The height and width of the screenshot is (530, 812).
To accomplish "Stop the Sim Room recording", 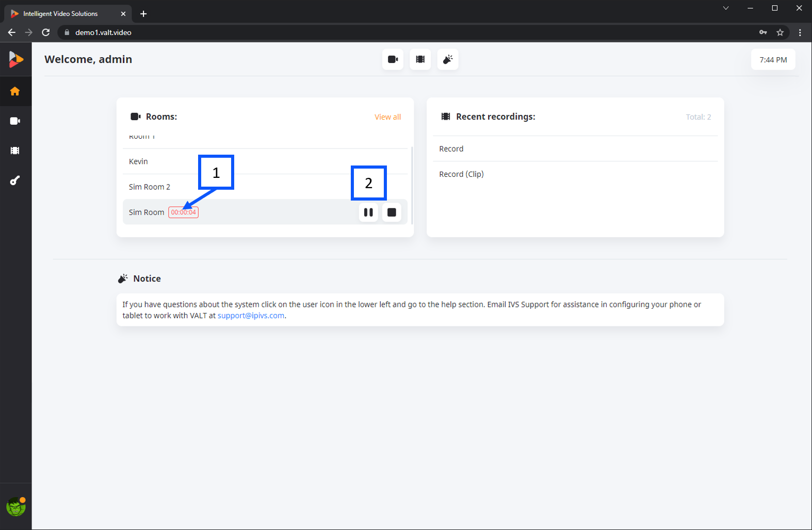I will [392, 212].
